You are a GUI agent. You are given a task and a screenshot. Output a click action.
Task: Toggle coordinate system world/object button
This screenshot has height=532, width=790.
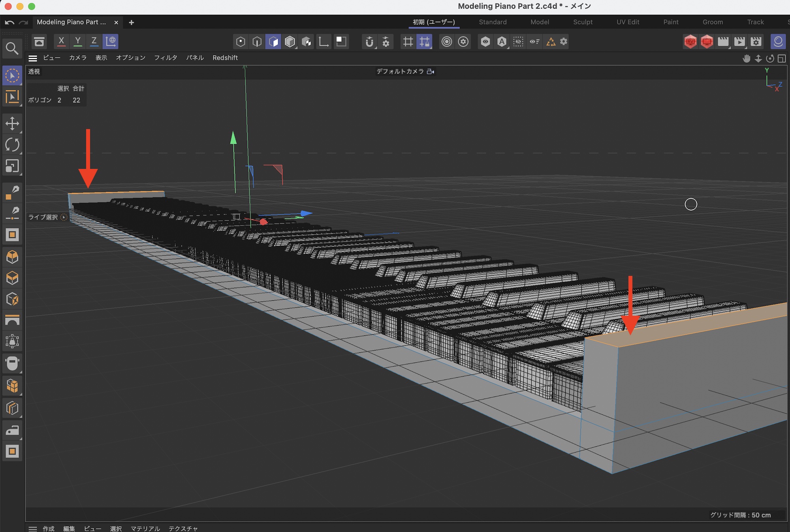(111, 41)
